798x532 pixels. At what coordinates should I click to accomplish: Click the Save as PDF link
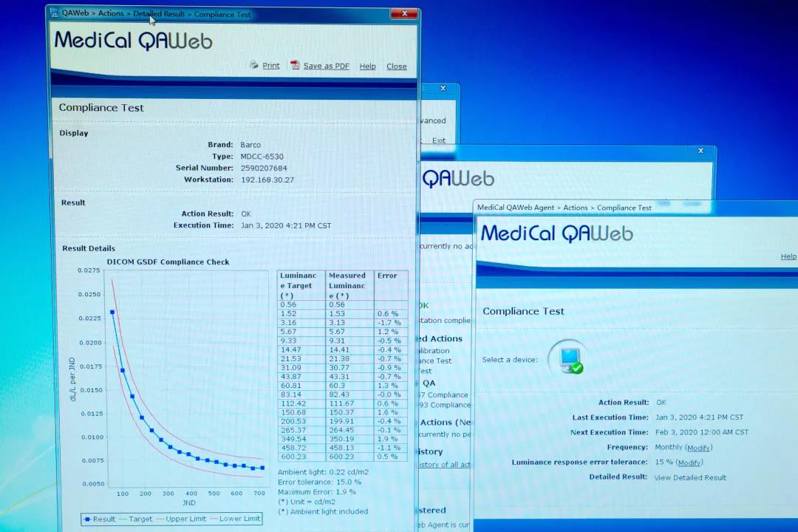[326, 66]
